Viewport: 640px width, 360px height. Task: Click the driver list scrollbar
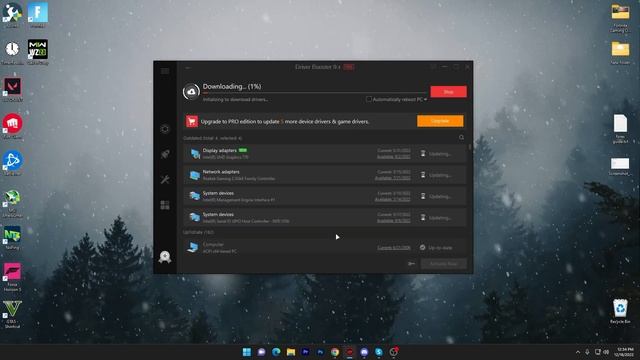click(470, 147)
